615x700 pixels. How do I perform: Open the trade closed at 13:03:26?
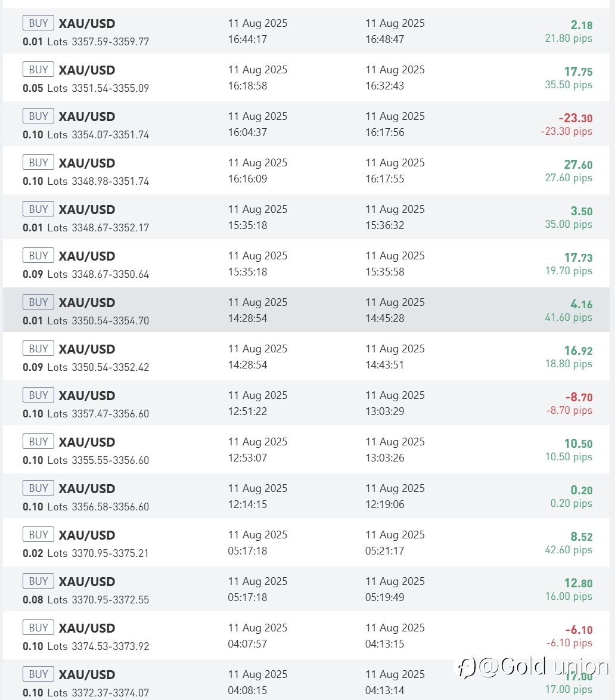306,450
